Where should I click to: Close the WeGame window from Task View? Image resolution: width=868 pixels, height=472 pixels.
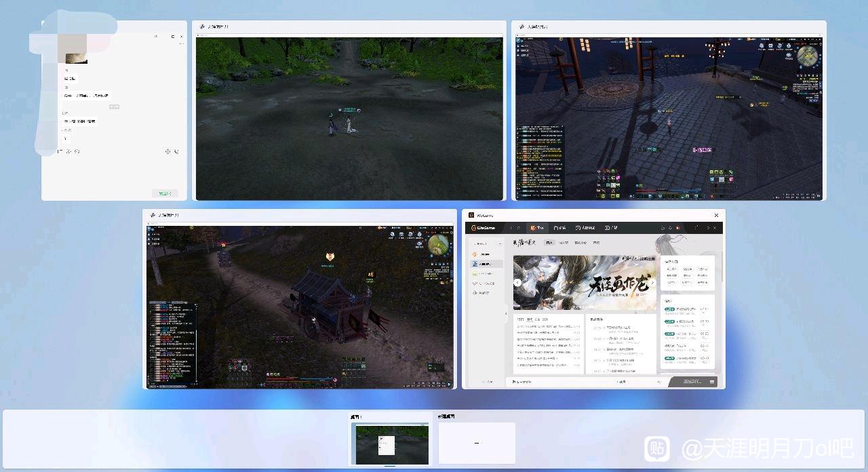click(717, 216)
